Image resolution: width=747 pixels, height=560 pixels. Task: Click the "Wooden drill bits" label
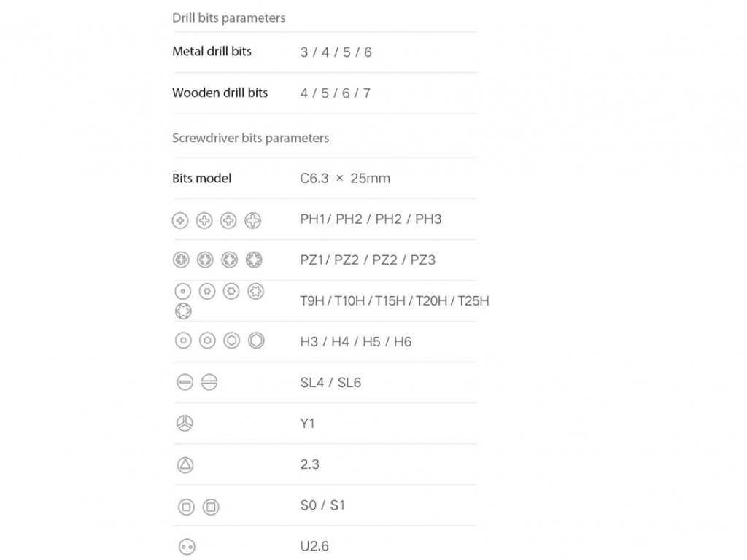[x=220, y=93]
